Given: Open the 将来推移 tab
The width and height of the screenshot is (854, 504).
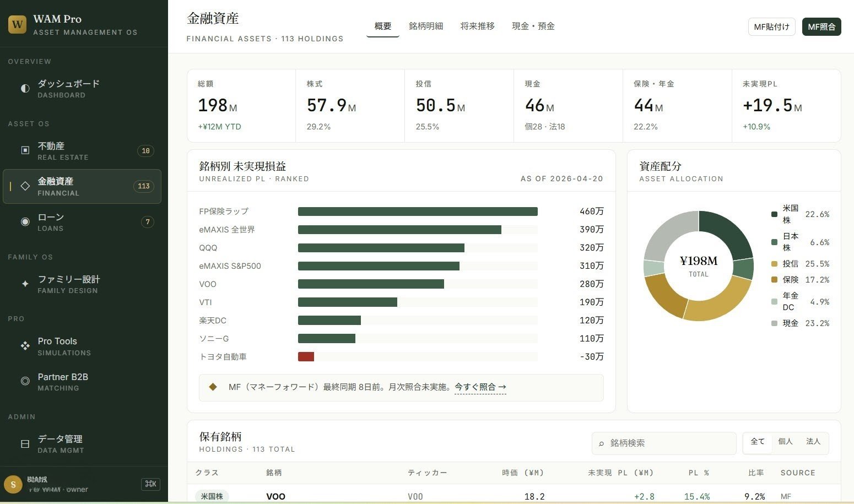Looking at the screenshot, I should click(x=477, y=25).
